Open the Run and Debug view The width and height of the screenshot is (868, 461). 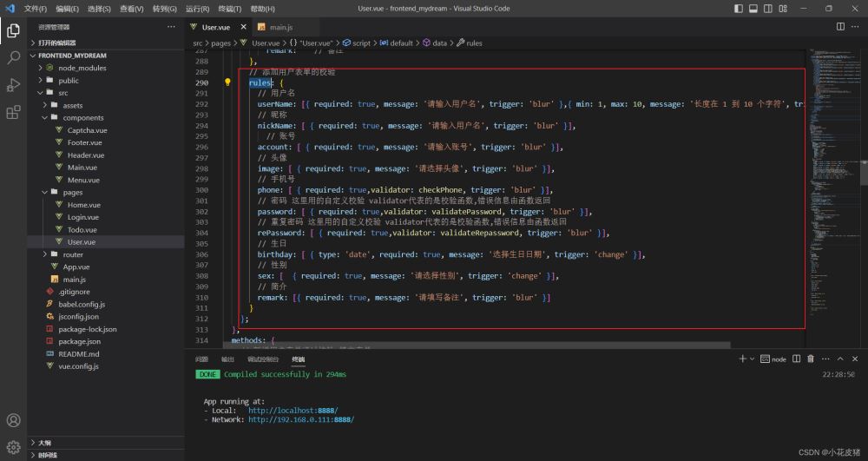pos(13,85)
